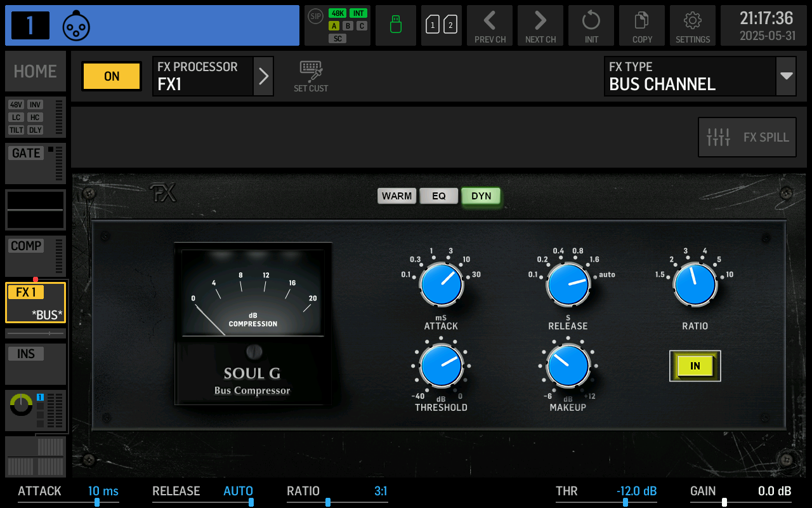Click the SET CUST keyboard icon
This screenshot has height=508, width=812.
pyautogui.click(x=311, y=75)
